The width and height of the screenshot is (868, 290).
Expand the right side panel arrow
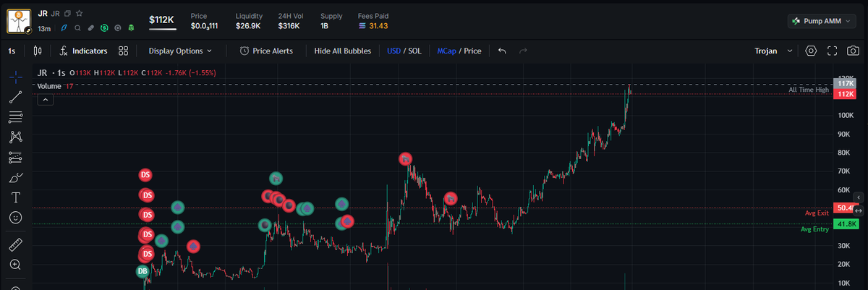859,197
